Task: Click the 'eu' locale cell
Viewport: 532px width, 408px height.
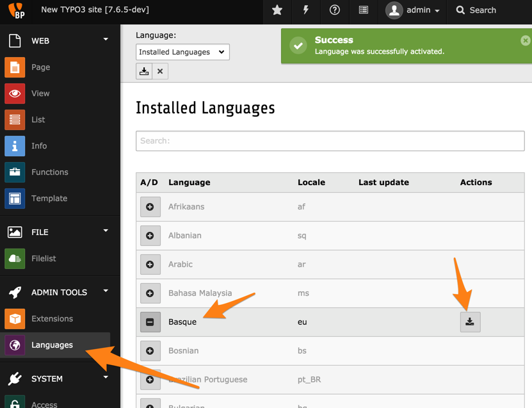Action: pos(302,322)
